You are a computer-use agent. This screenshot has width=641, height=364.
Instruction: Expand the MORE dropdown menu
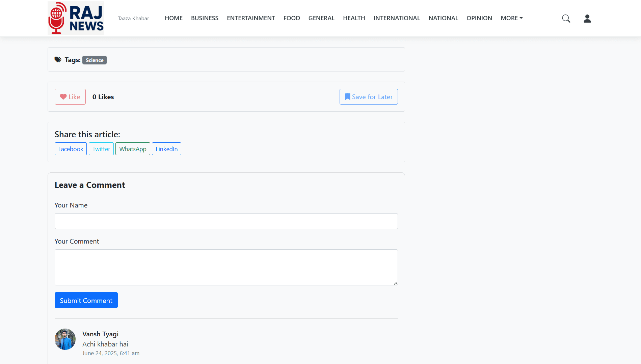click(x=511, y=18)
